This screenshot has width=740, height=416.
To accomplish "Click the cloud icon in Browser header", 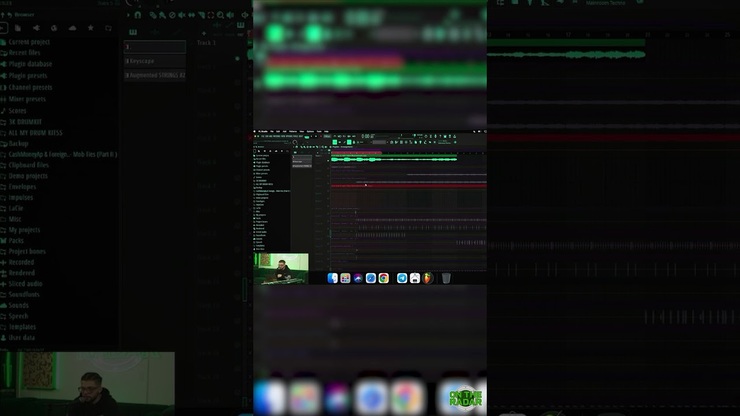I will pos(70,28).
